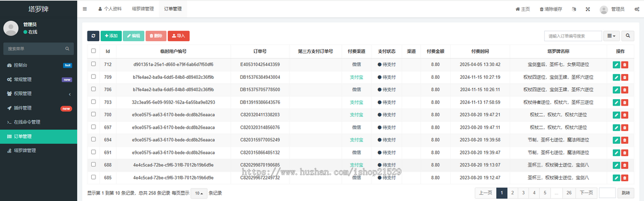Click the language switch icon in header
This screenshot has height=201, width=644.
574,9
